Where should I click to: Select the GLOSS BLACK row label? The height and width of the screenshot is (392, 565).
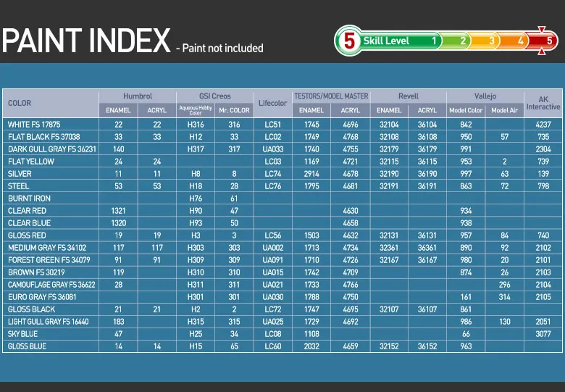click(31, 309)
